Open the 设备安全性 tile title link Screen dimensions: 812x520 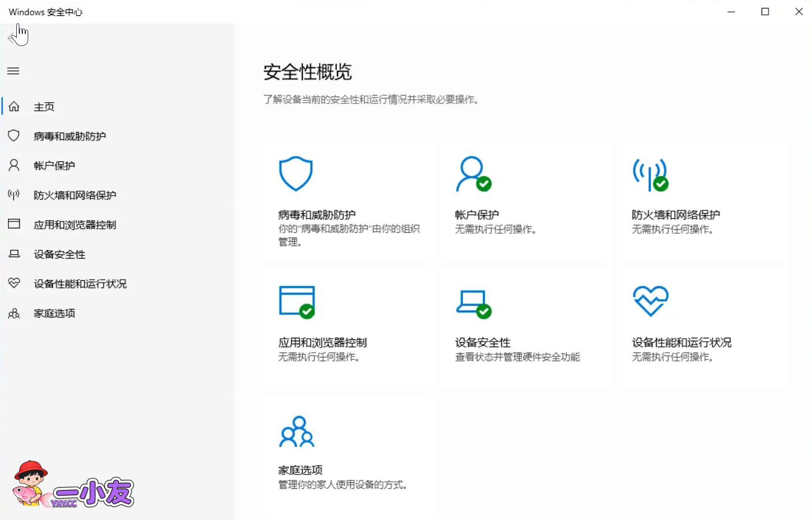tap(482, 342)
